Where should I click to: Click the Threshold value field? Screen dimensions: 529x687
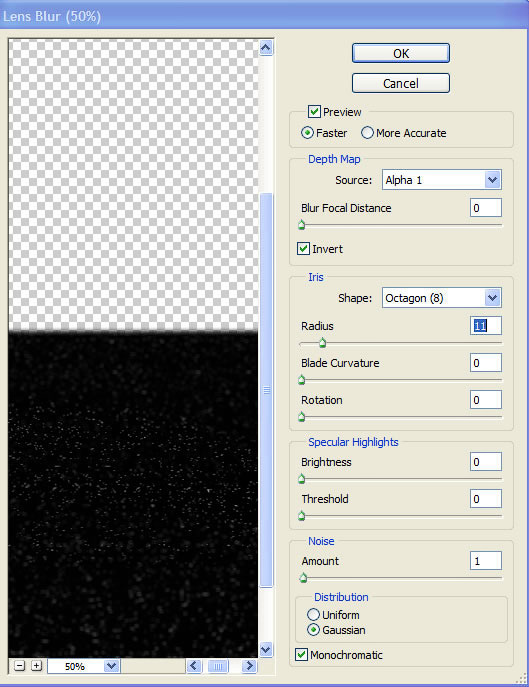486,499
